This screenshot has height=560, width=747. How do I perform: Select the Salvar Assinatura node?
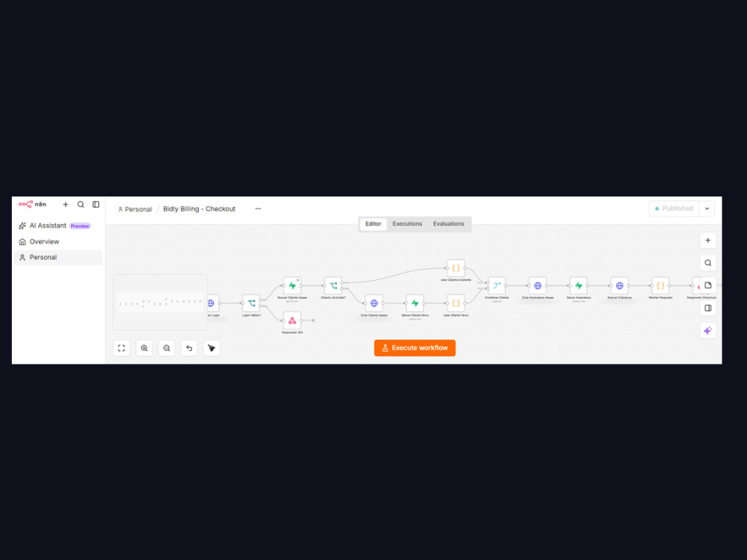[x=579, y=286]
